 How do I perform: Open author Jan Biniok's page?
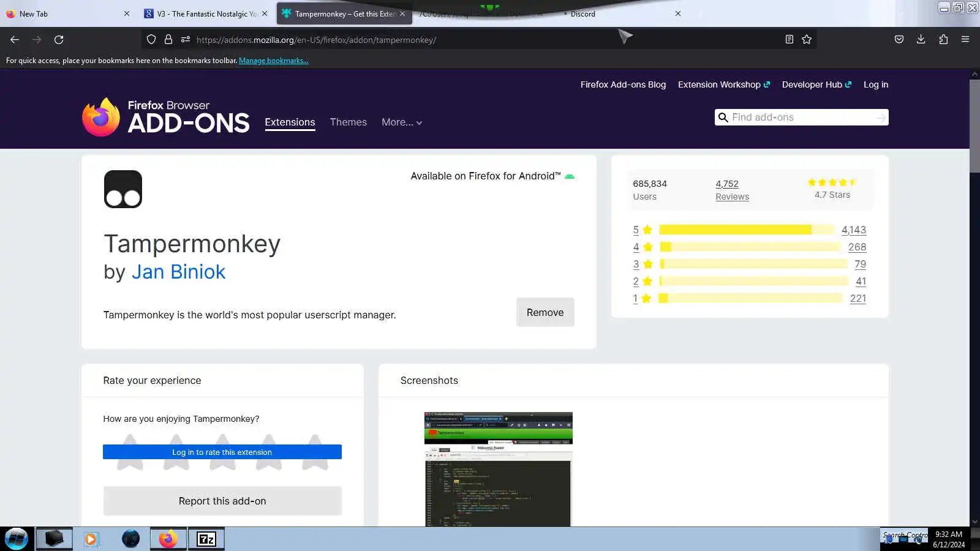tap(178, 272)
